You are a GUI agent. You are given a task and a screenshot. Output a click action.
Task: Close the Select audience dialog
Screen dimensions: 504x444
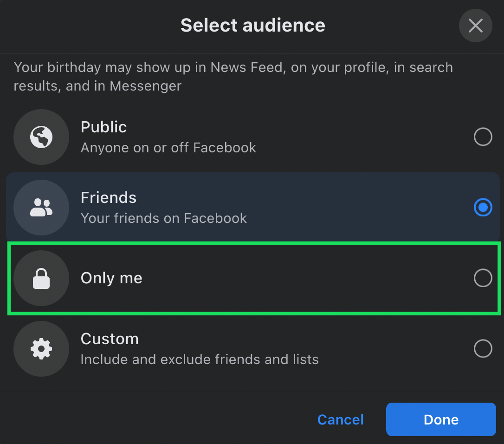(475, 26)
